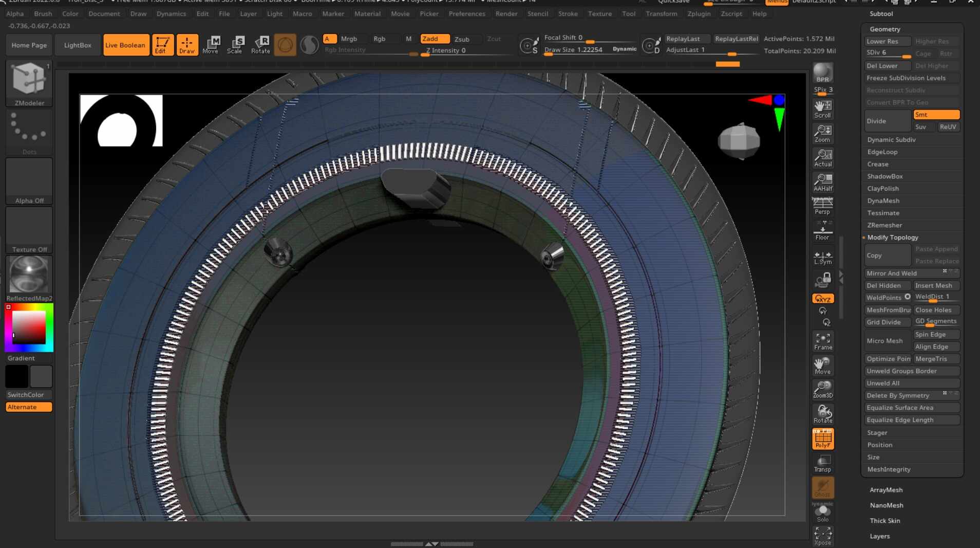Select the Rotate gizmo tool
The image size is (980, 548).
[x=260, y=45]
